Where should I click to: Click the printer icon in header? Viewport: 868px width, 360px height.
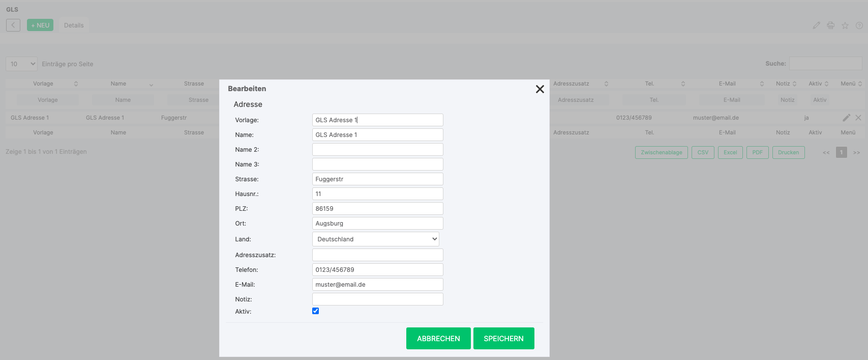pos(830,25)
